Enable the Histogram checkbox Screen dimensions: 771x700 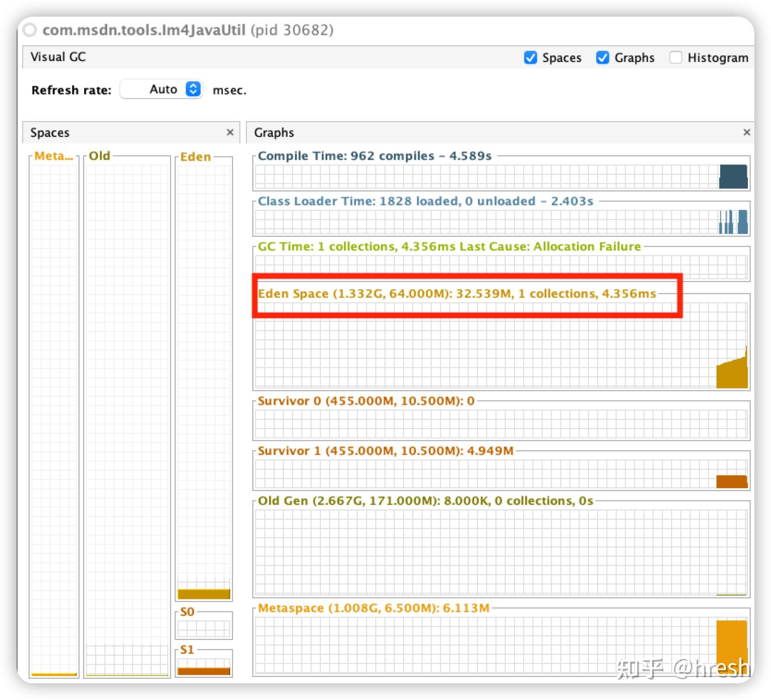675,58
